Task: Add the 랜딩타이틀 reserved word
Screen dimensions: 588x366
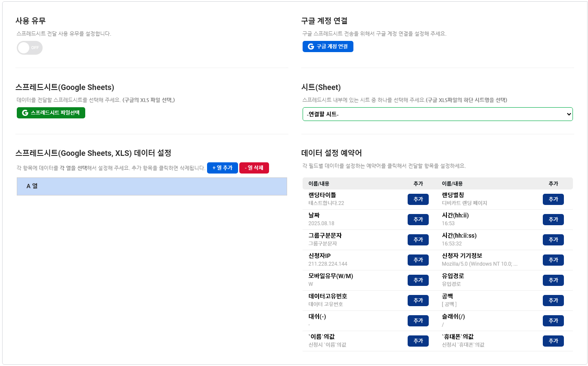Action: click(418, 199)
